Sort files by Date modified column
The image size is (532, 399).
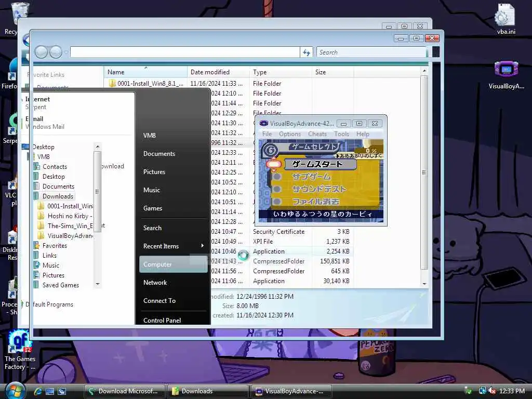coord(218,72)
